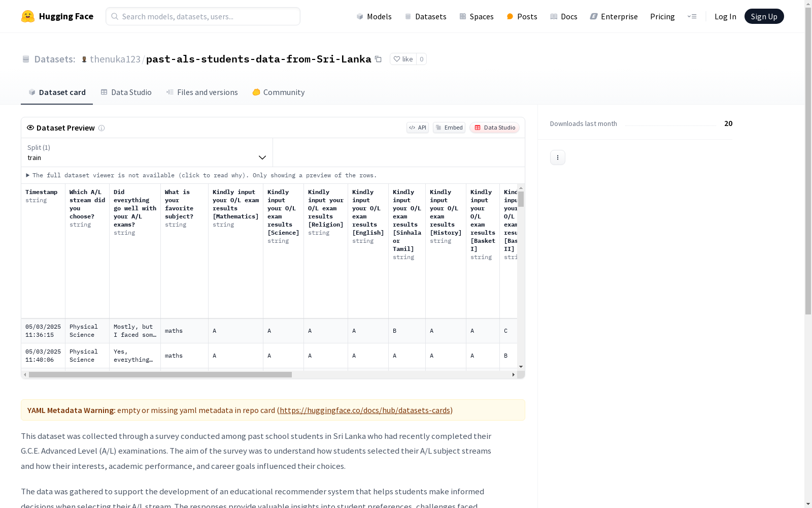Open the Models nav item
Image resolution: width=812 pixels, height=508 pixels.
[374, 16]
